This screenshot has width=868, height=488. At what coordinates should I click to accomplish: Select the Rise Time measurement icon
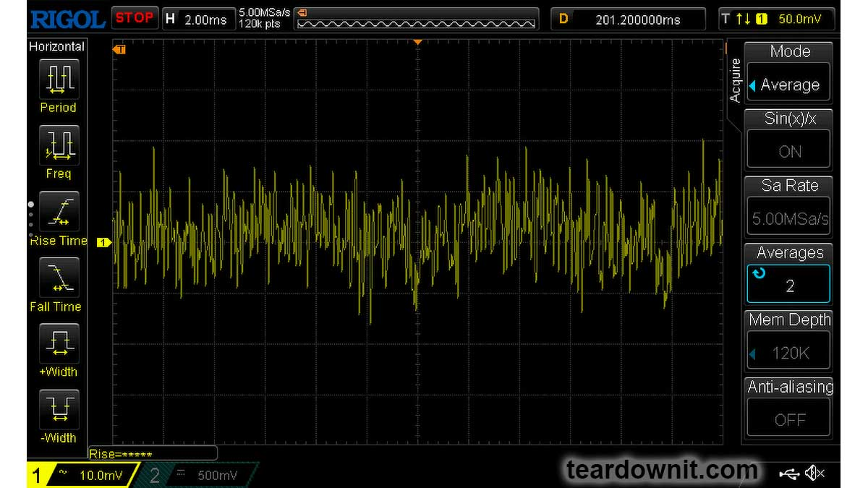click(x=58, y=211)
